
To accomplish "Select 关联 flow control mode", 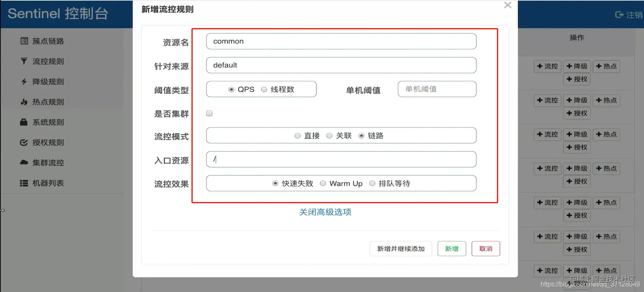I will point(329,136).
